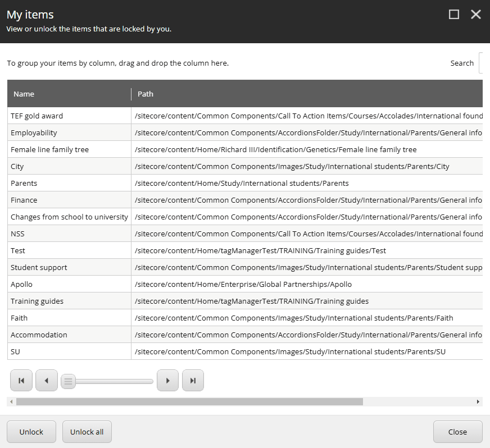Go to the first page of items
The height and width of the screenshot is (448, 490).
tap(21, 380)
